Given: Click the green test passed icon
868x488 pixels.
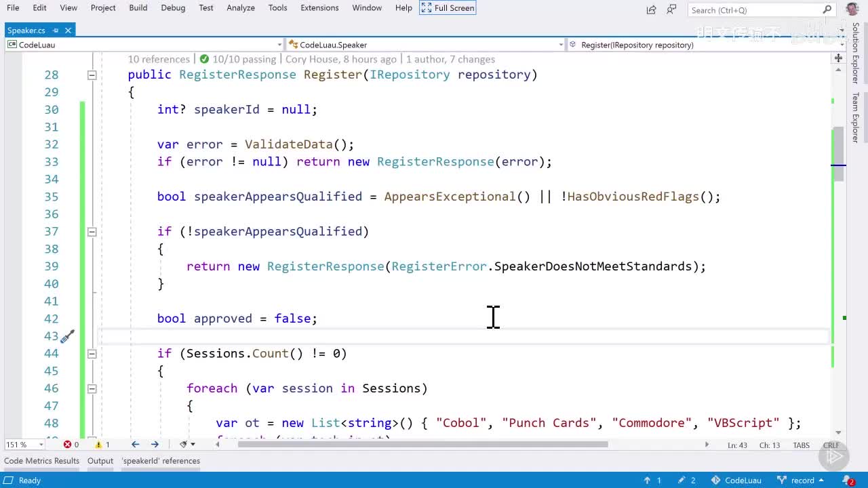Looking at the screenshot, I should click(205, 59).
